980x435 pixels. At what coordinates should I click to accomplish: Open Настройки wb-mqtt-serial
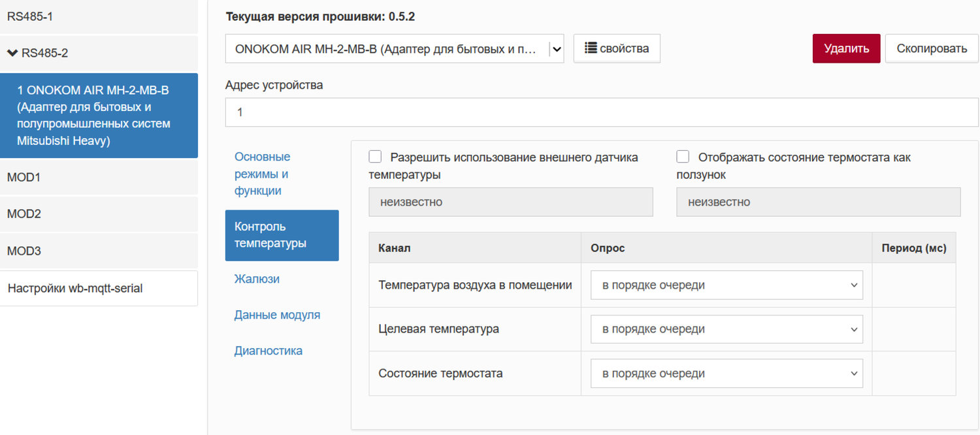[x=99, y=288]
